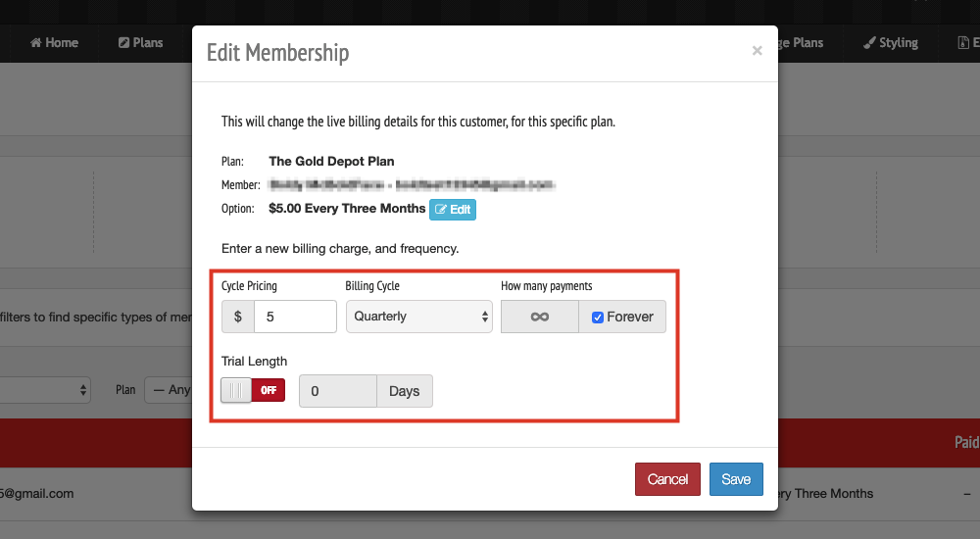The width and height of the screenshot is (980, 539).
Task: Cancel the membership edit
Action: [667, 479]
